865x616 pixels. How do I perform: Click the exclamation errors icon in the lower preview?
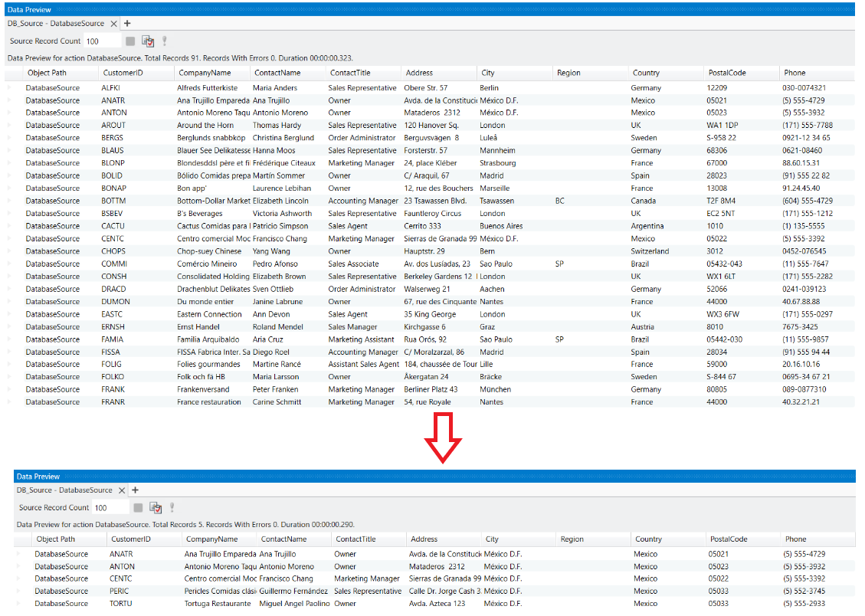[172, 507]
